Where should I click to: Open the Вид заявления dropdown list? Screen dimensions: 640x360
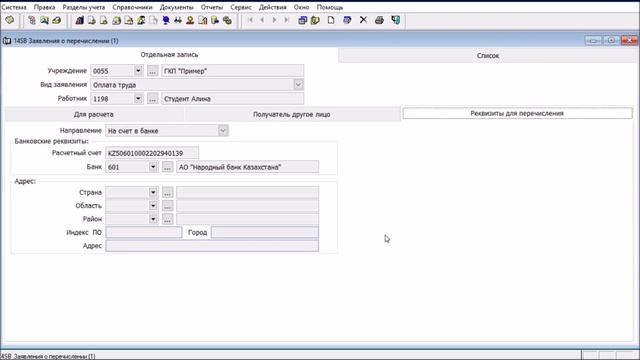coord(298,84)
